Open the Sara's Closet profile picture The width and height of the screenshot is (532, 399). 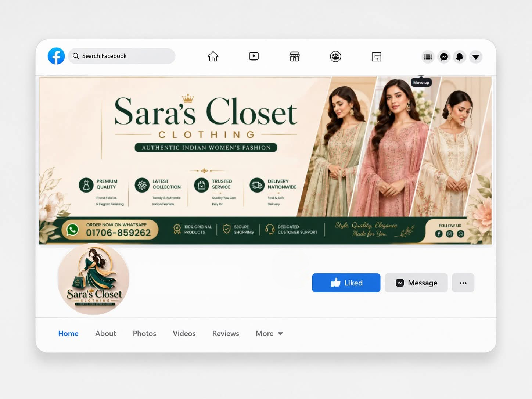(94, 279)
